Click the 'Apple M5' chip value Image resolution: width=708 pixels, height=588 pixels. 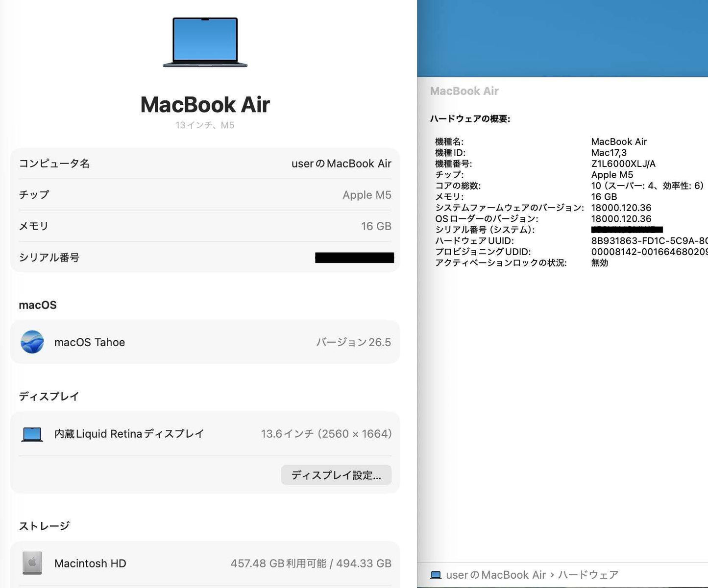tap(367, 195)
